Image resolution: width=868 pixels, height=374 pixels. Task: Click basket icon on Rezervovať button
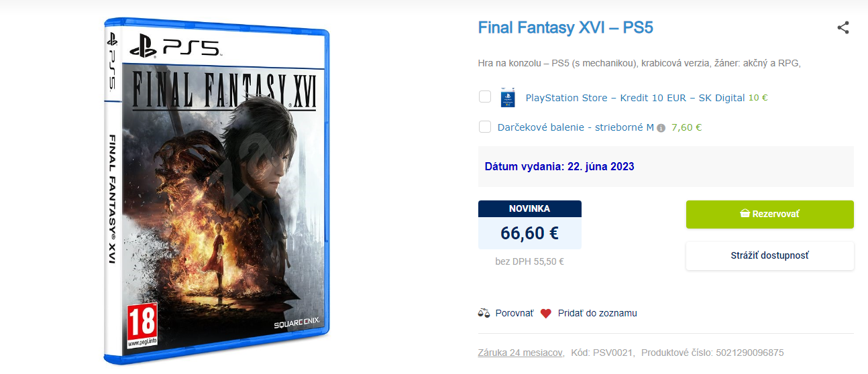(745, 214)
